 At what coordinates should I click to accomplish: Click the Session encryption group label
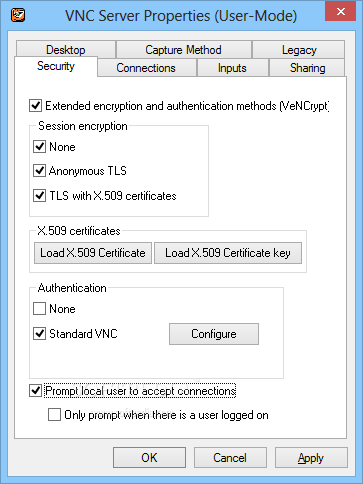(83, 126)
